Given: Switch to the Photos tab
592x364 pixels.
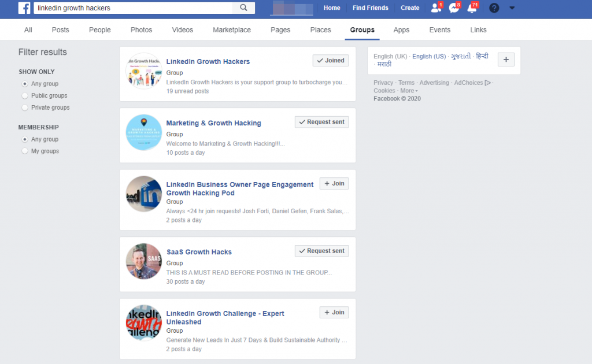Looking at the screenshot, I should click(141, 30).
